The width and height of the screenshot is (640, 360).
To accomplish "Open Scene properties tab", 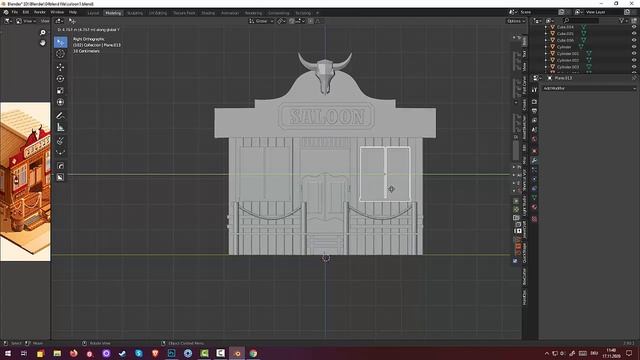I will coord(534,129).
